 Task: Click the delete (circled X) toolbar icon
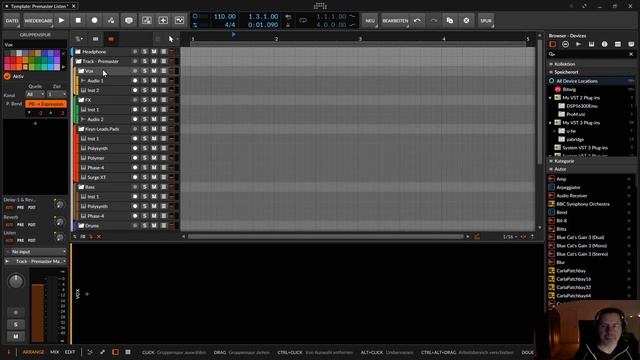click(466, 20)
